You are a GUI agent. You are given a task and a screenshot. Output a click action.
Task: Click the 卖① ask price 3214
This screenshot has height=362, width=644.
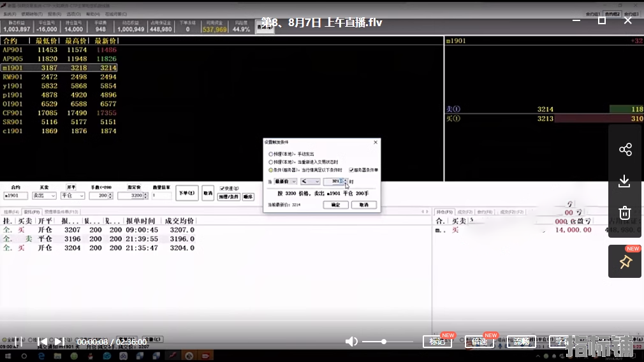click(545, 109)
